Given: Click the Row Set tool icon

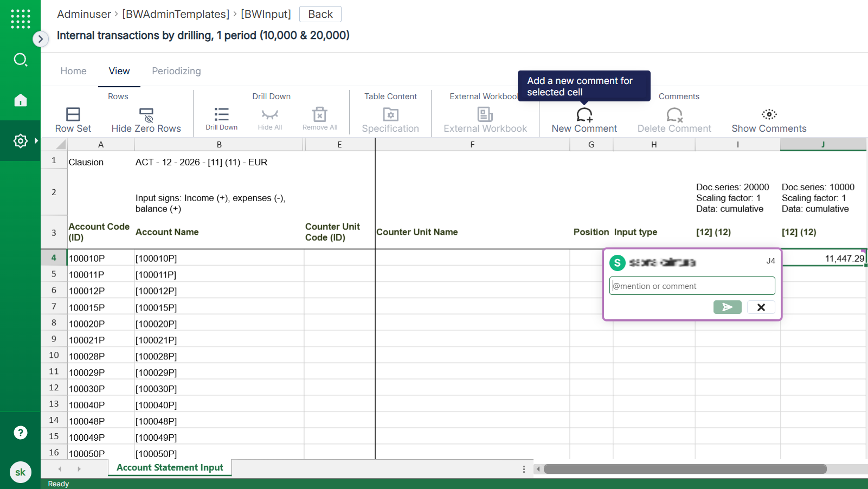Looking at the screenshot, I should click(x=73, y=114).
